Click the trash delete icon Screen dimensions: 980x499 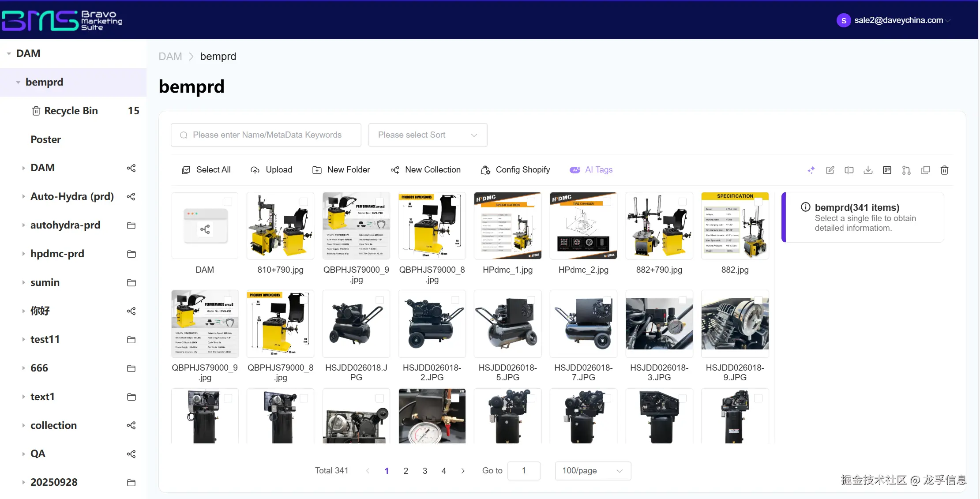tap(944, 170)
